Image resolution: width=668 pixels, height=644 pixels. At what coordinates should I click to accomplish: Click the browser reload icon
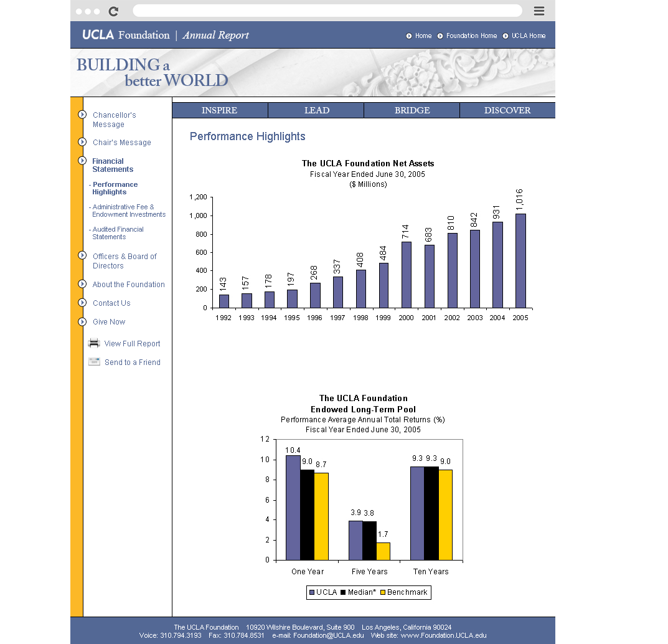113,11
